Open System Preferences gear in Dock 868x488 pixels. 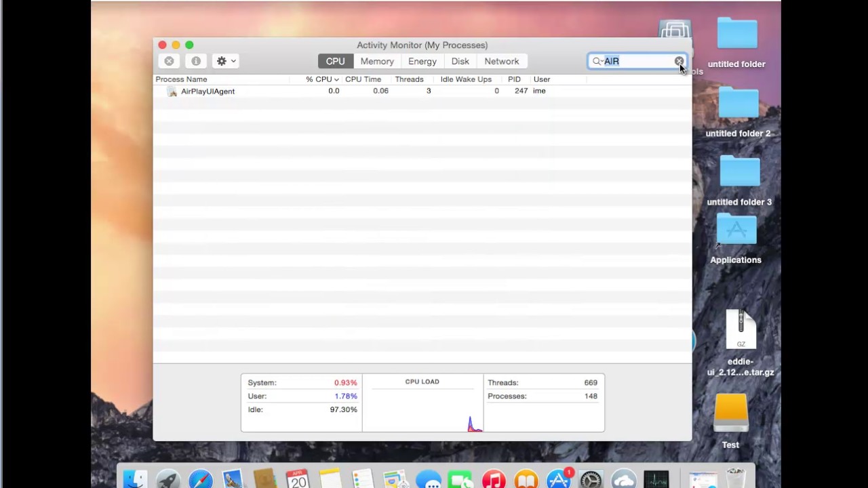tap(591, 479)
